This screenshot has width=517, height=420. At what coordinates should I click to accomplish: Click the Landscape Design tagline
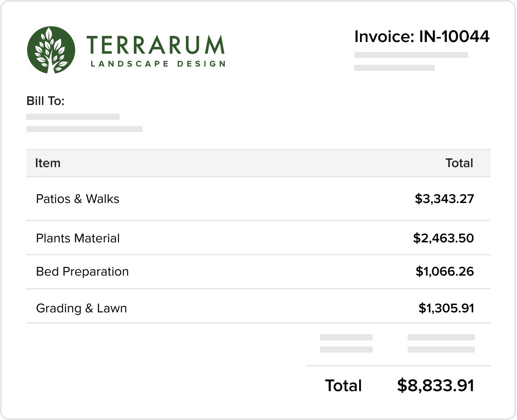(x=158, y=63)
